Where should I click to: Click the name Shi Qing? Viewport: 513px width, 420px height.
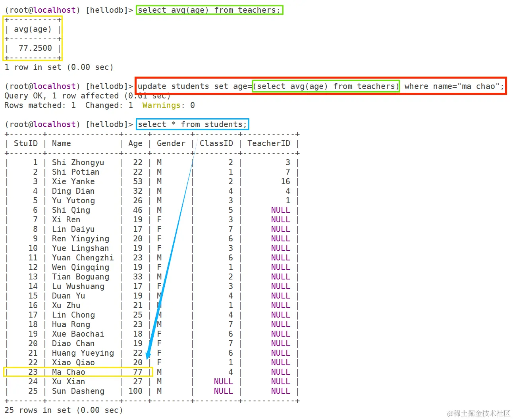[x=71, y=210]
